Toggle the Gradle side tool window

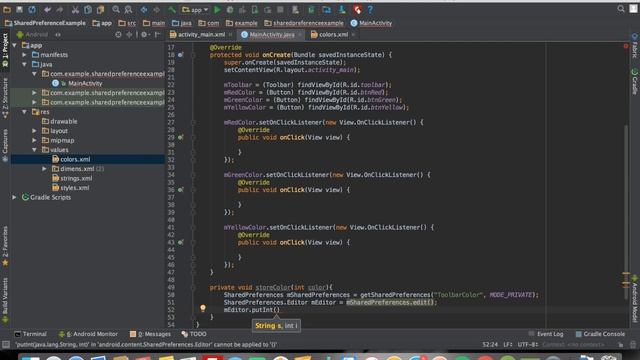pos(635,82)
